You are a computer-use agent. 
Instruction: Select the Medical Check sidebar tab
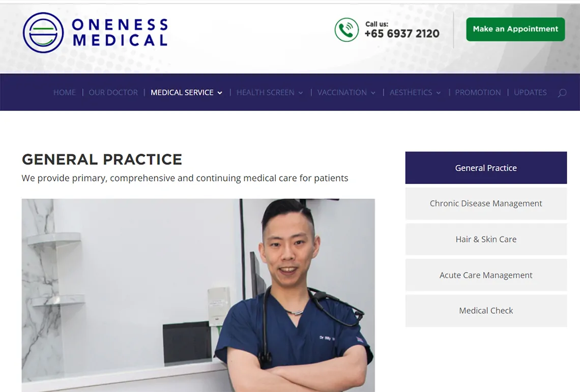[486, 311]
